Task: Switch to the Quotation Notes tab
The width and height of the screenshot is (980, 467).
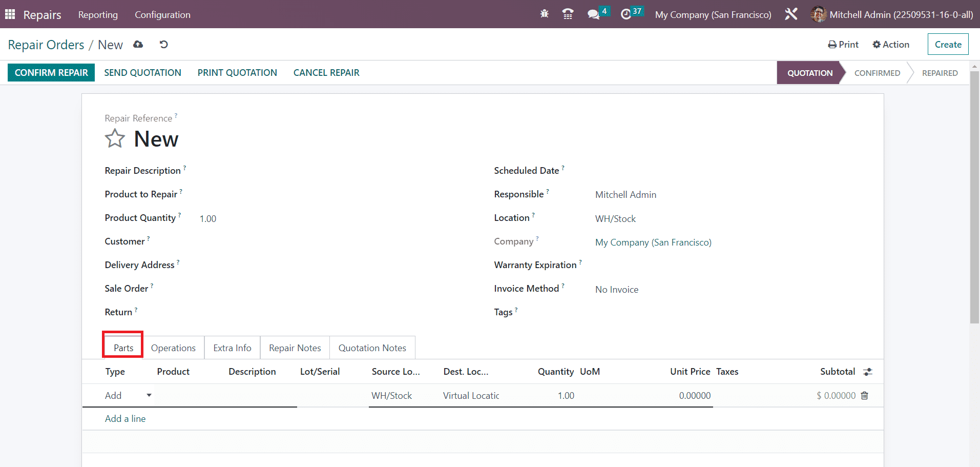Action: click(372, 348)
